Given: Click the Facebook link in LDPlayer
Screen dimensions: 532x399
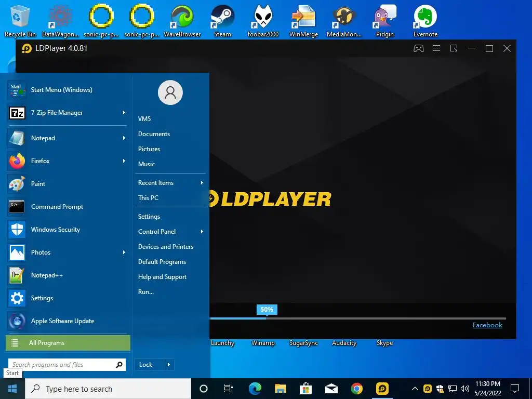Looking at the screenshot, I should 487,325.
